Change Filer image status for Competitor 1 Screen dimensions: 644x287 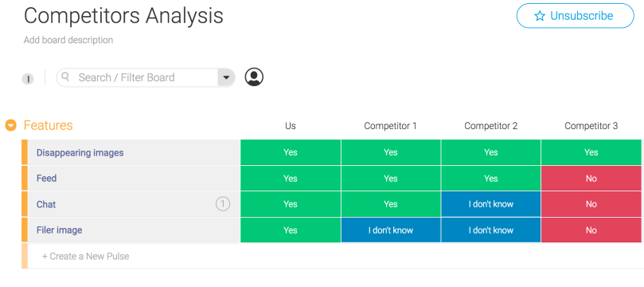(x=391, y=230)
